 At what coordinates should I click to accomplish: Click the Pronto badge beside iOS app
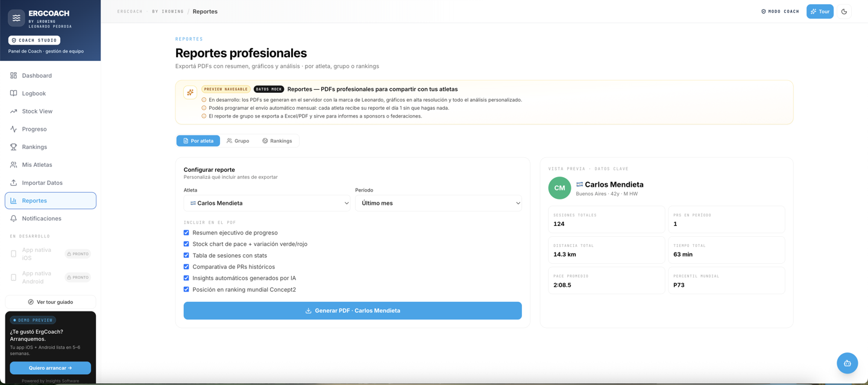tap(78, 254)
